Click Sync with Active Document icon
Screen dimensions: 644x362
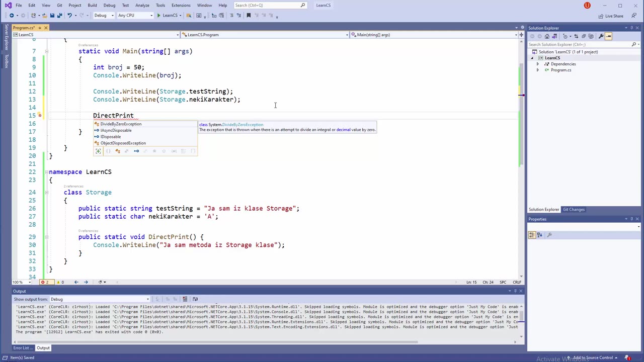576,36
